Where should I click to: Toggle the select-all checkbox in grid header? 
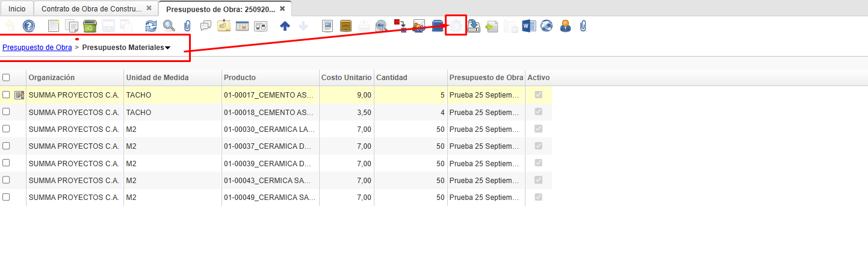(6, 78)
